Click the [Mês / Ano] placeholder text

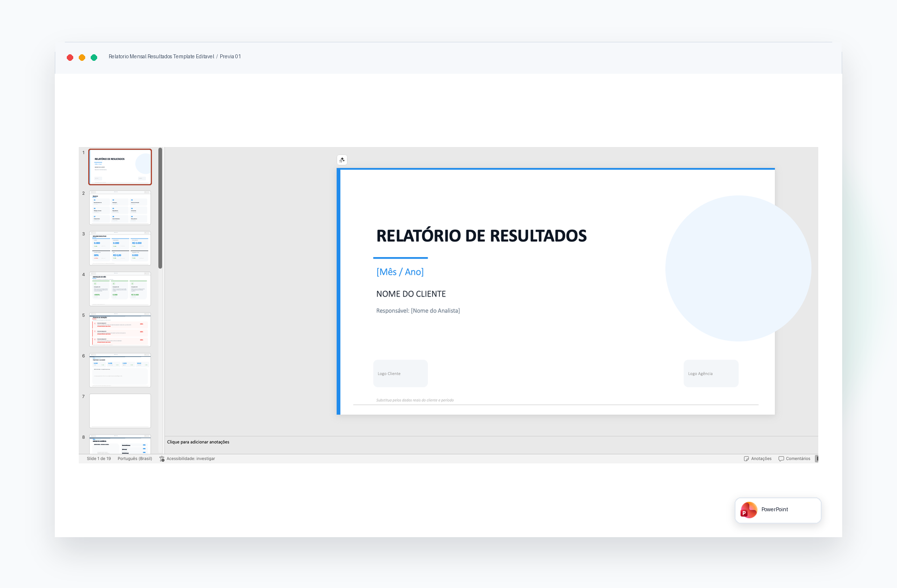pyautogui.click(x=400, y=272)
